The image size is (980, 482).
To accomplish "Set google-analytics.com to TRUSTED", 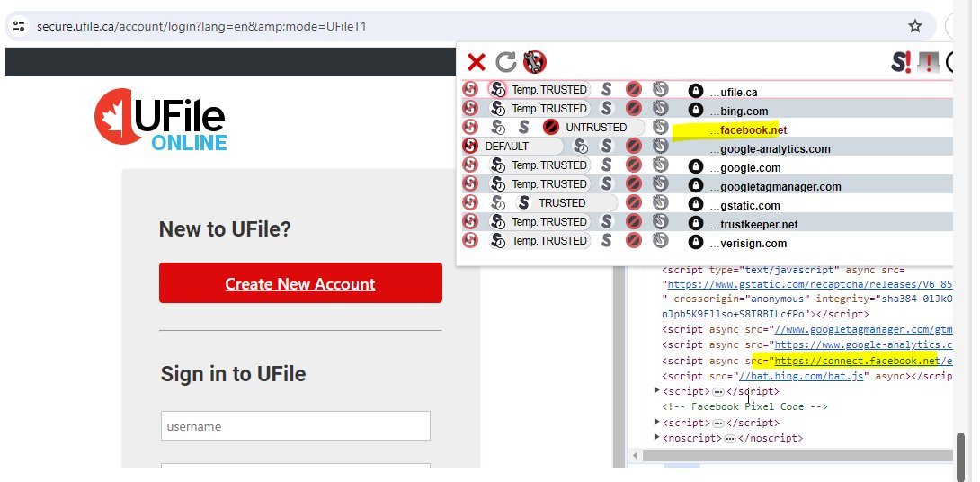I will [x=606, y=147].
